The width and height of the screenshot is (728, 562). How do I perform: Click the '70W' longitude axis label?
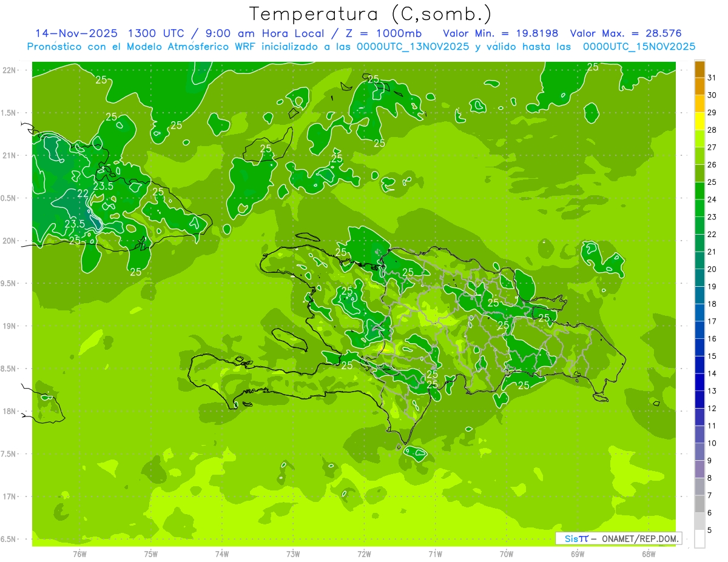click(507, 554)
